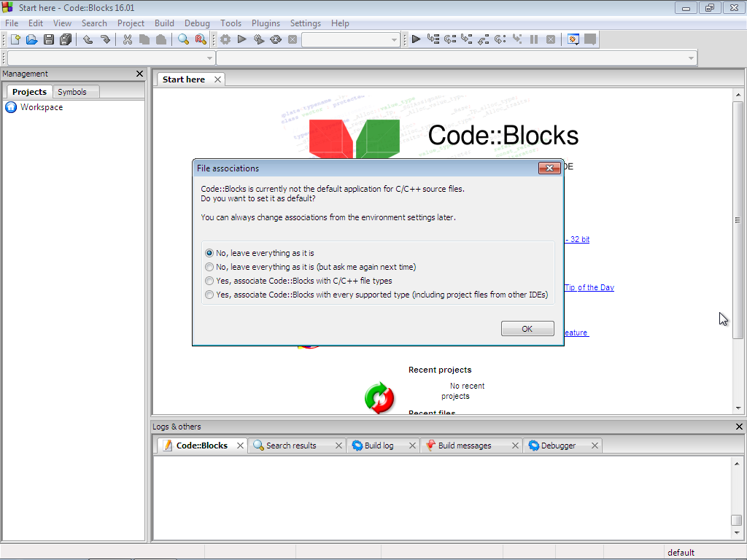Click the Save all files icon
747x560 pixels.
tap(66, 39)
